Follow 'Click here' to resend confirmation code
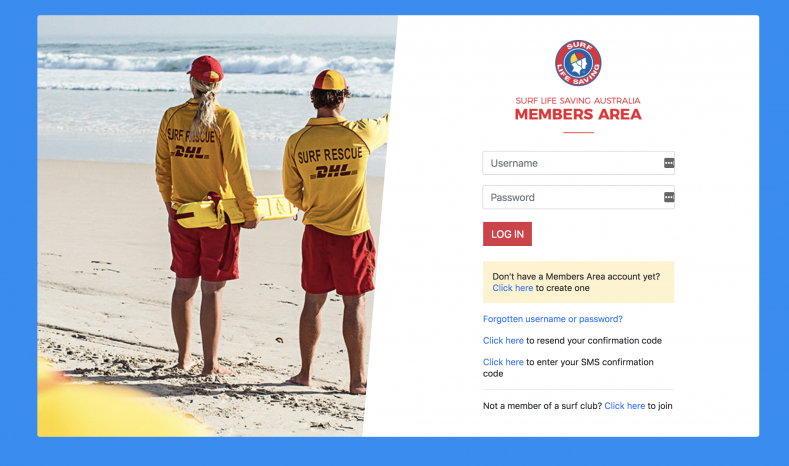Screen dimensions: 789x466 click(503, 341)
